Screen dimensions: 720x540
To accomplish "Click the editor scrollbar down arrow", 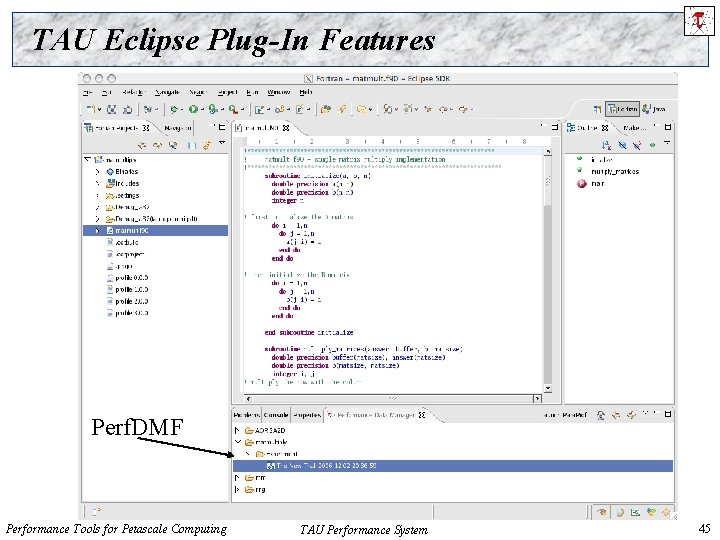I will (547, 388).
